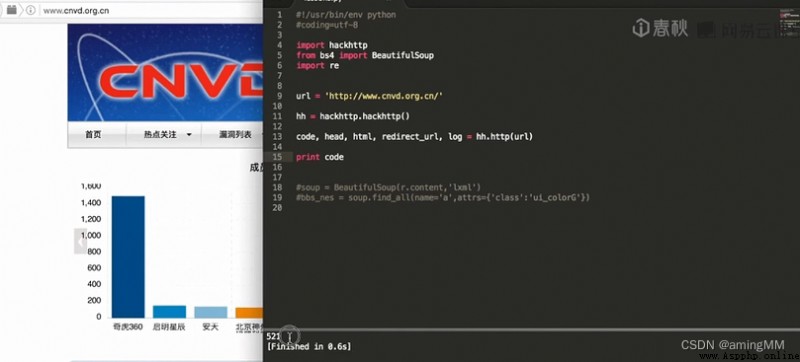Open the site info icon in address bar
Screen dimensions: 800x362
31,10
